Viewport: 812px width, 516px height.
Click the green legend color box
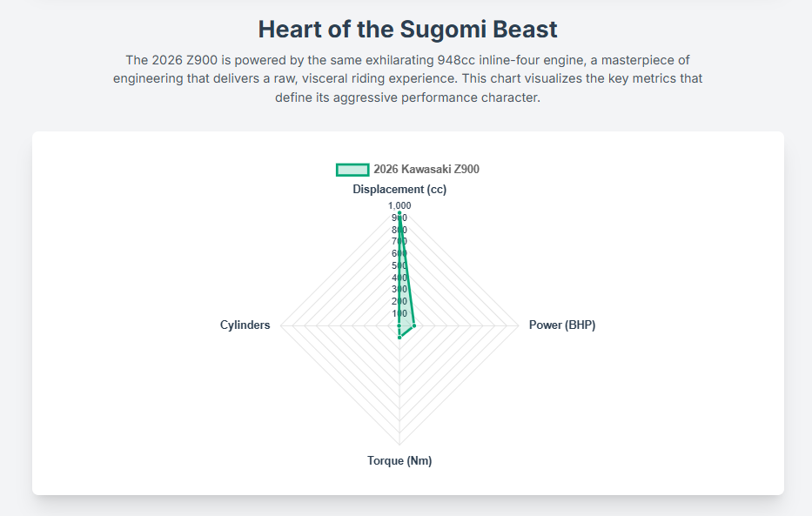click(352, 170)
